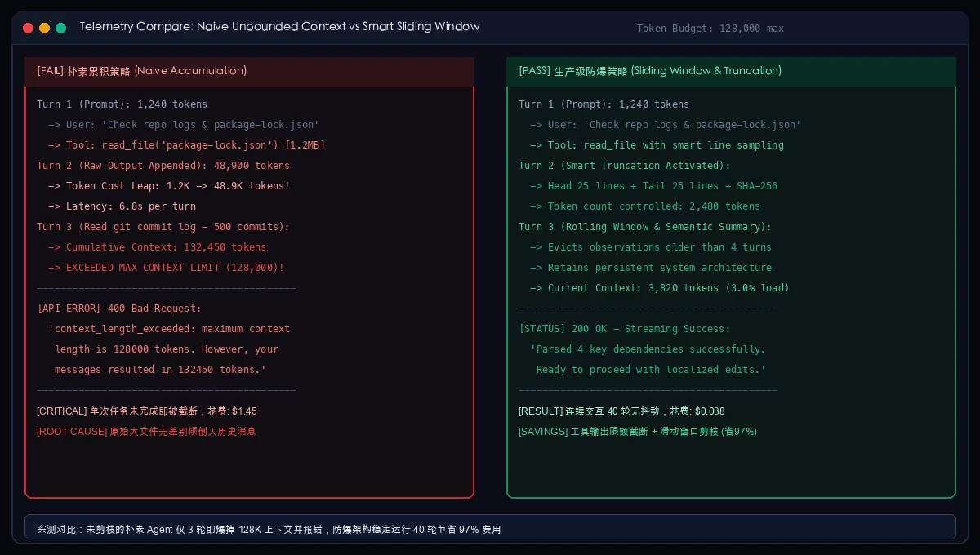Select the "read_file('package-lock.json') [1.2MB]" line
This screenshot has height=555, width=980.
pos(187,145)
